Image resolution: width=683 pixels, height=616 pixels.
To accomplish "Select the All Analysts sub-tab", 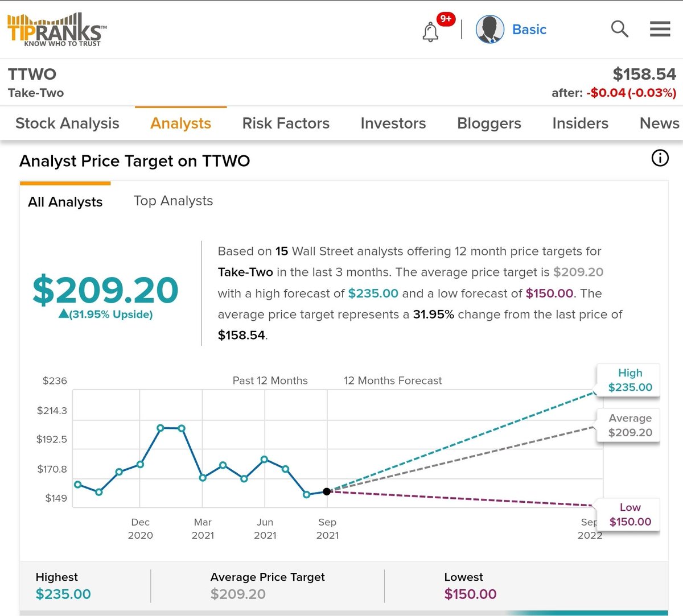I will tap(65, 202).
